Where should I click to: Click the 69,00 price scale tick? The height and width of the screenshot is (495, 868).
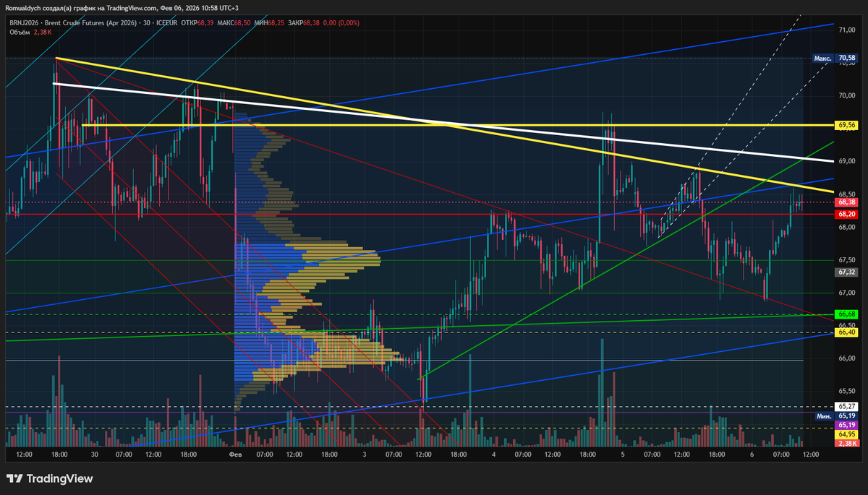pyautogui.click(x=847, y=161)
